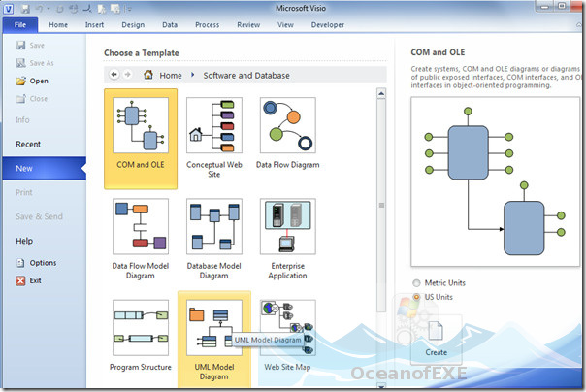Go forward with the right arrow button
Screen dimensions: 586x392
pyautogui.click(x=128, y=75)
